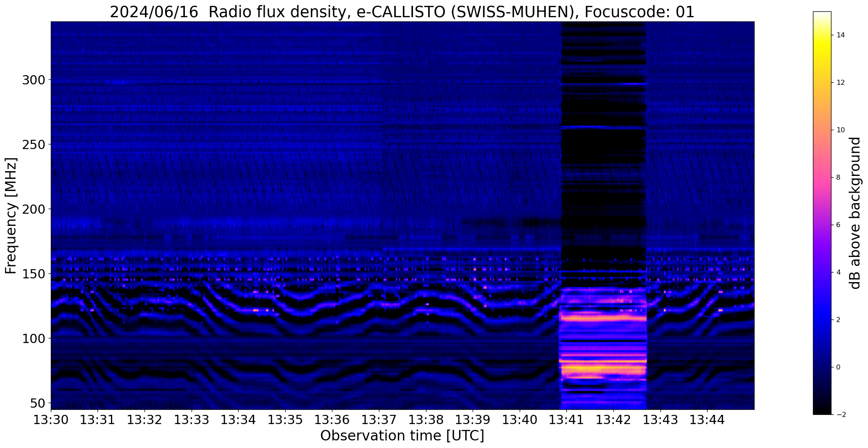Select the 13:40 time tick label
Image resolution: width=868 pixels, height=448 pixels.
point(520,419)
